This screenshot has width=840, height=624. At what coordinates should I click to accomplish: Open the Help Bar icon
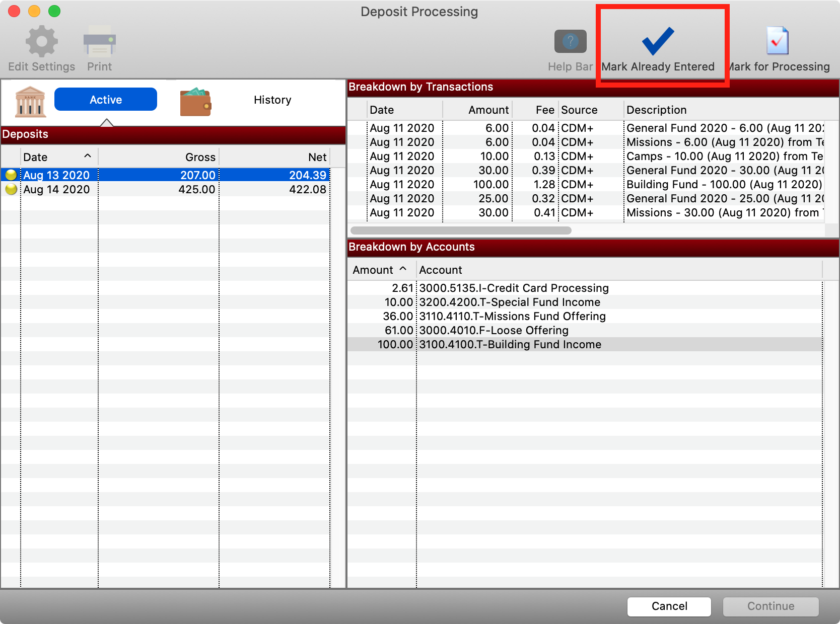[x=570, y=42]
